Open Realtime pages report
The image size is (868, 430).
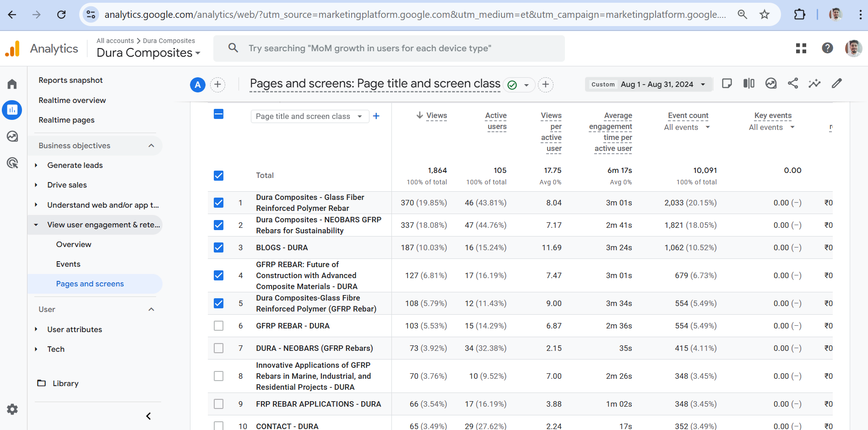(x=66, y=120)
